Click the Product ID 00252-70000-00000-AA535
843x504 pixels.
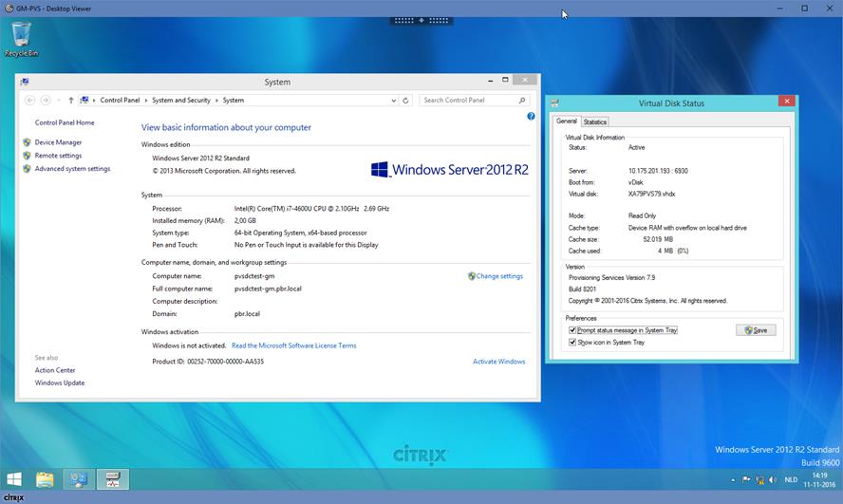point(225,362)
